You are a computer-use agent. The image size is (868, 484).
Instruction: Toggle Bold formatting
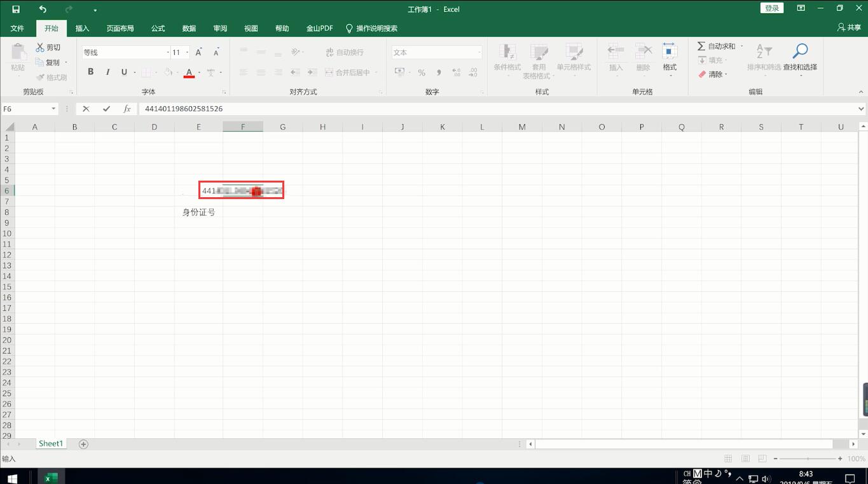90,72
